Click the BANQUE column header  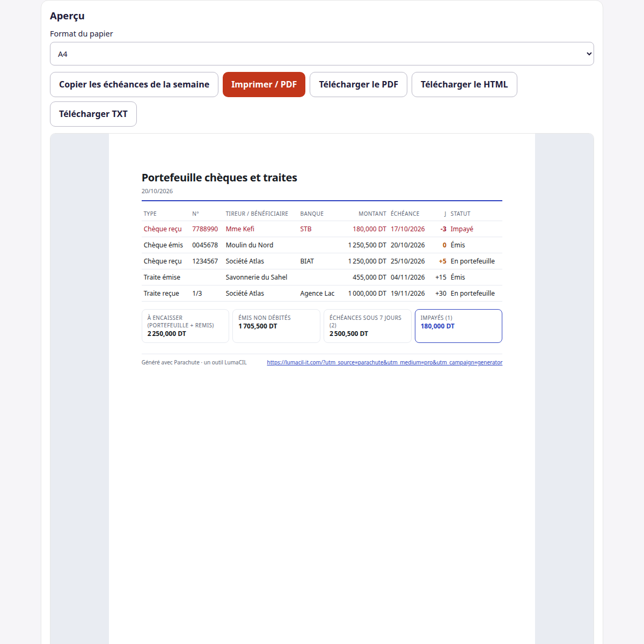pos(312,214)
